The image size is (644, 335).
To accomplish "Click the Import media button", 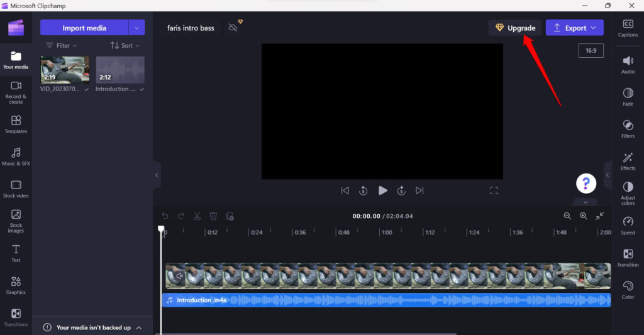I will click(84, 28).
